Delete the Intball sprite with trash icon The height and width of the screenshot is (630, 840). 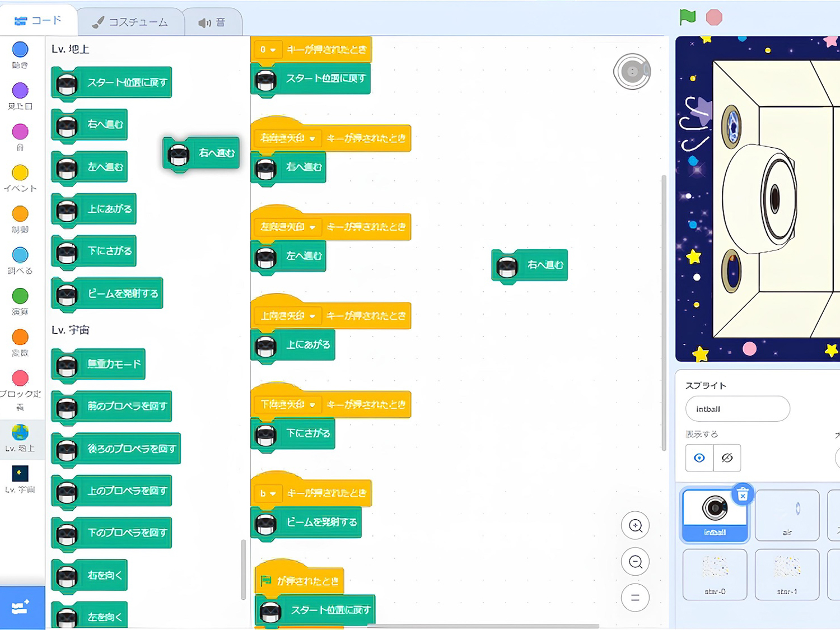[742, 494]
